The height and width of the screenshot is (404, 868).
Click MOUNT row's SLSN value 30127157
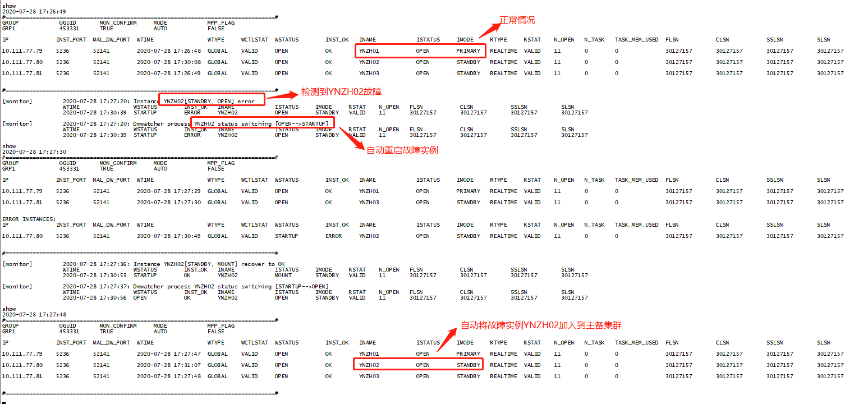pyautogui.click(x=575, y=276)
